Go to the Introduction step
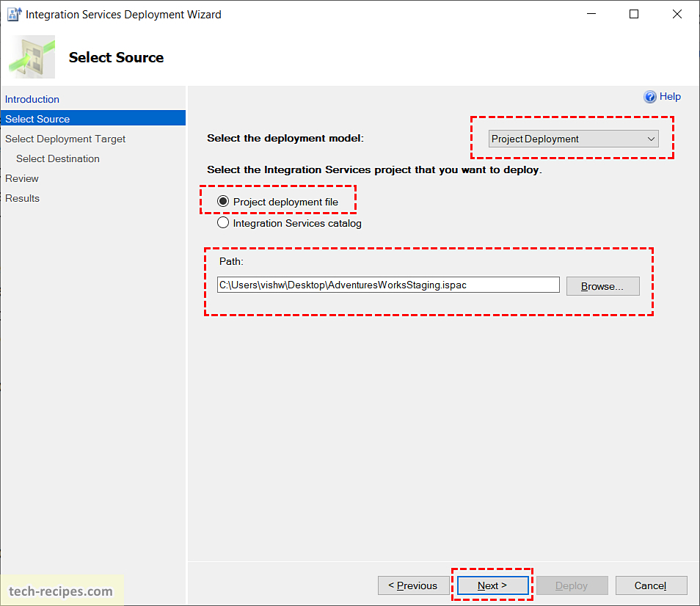This screenshot has height=606, width=700. click(32, 99)
